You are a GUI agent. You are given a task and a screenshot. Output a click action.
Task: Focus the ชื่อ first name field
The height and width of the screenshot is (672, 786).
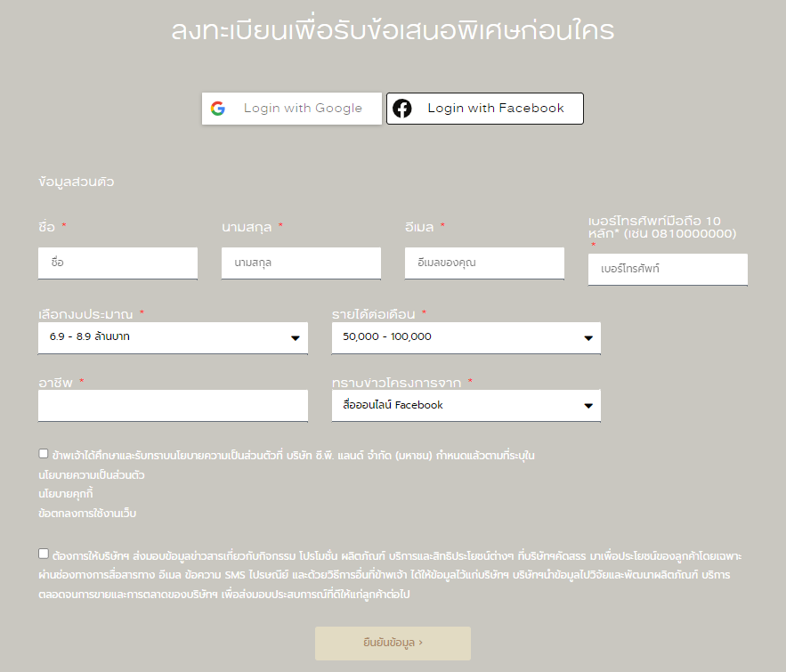tap(117, 263)
